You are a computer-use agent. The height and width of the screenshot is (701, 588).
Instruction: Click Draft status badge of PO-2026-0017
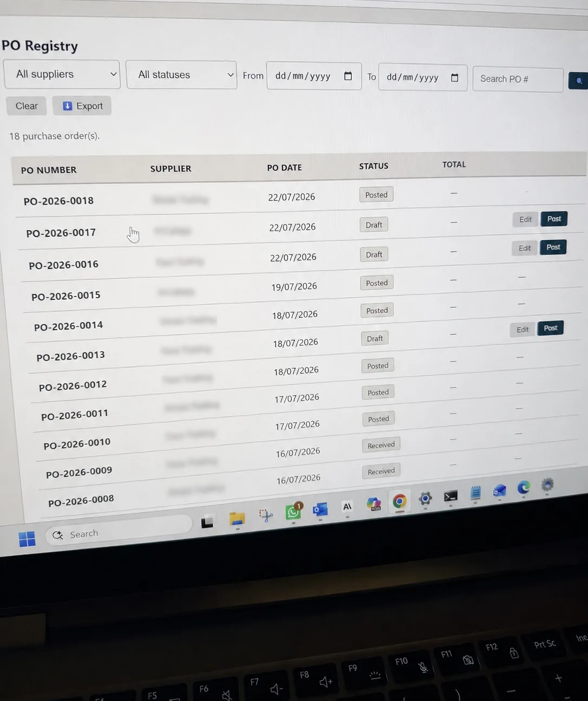pyautogui.click(x=374, y=225)
